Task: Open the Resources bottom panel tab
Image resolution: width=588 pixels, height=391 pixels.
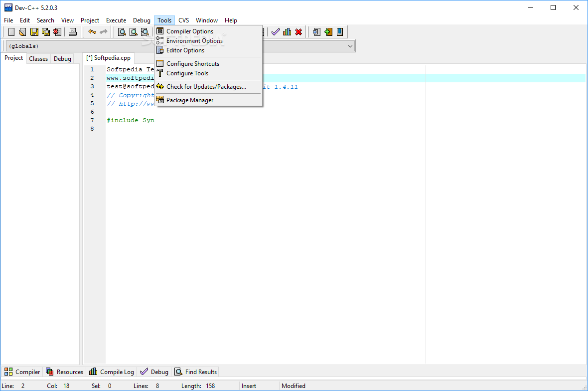Action: (64, 372)
